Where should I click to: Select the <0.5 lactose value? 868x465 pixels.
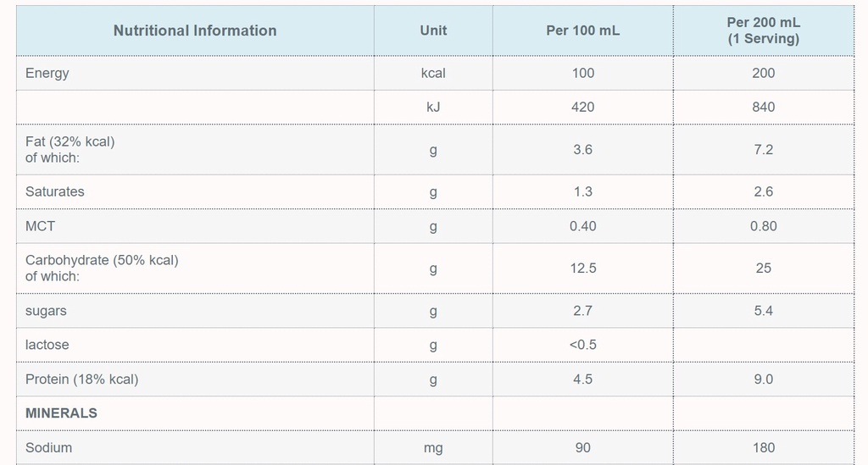pyautogui.click(x=582, y=345)
